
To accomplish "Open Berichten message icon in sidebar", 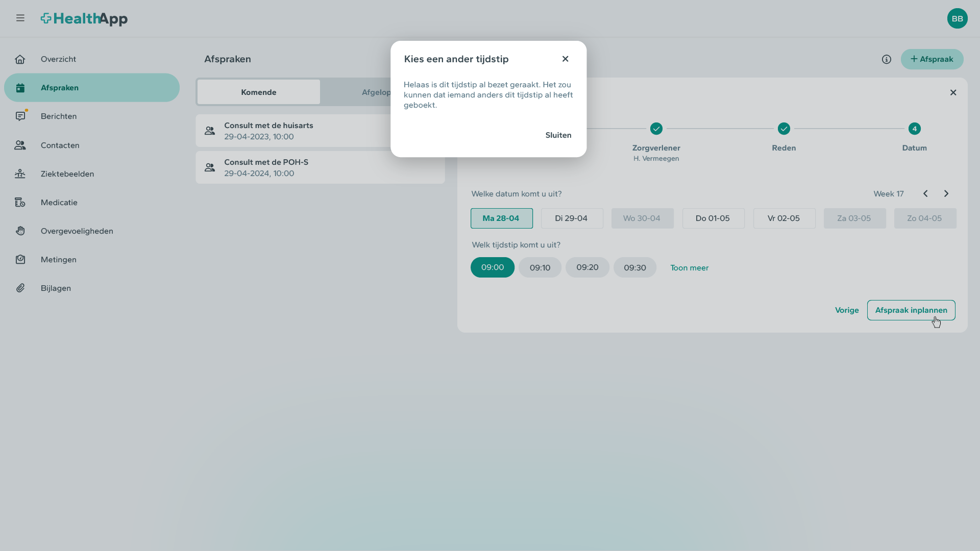I will pyautogui.click(x=20, y=116).
